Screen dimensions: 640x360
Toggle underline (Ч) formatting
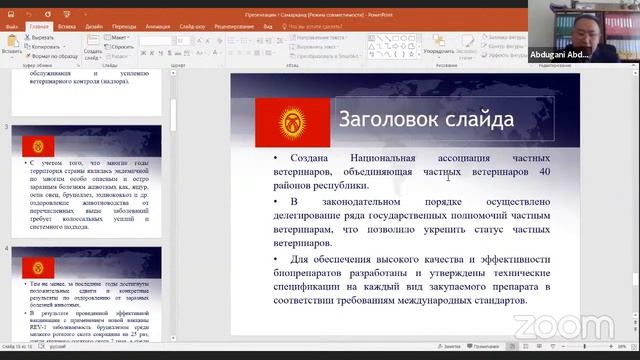[x=160, y=53]
